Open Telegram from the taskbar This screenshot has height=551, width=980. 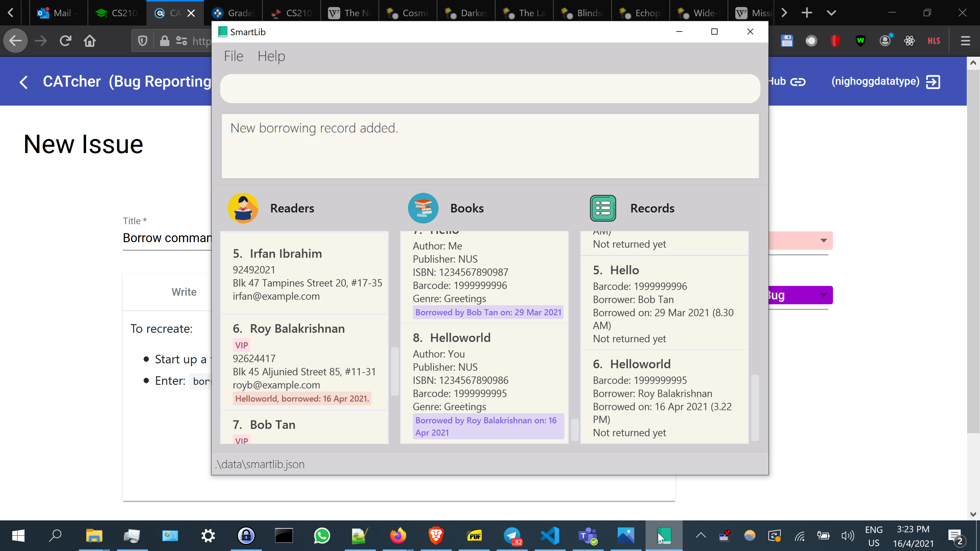(x=512, y=536)
